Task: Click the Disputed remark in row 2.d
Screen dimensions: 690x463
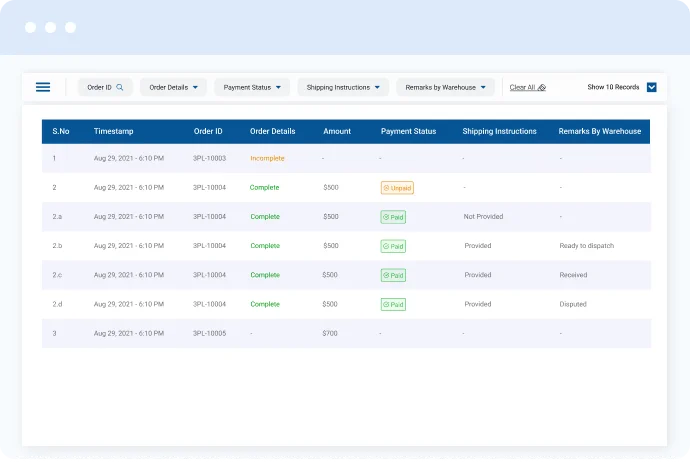Action: click(573, 304)
